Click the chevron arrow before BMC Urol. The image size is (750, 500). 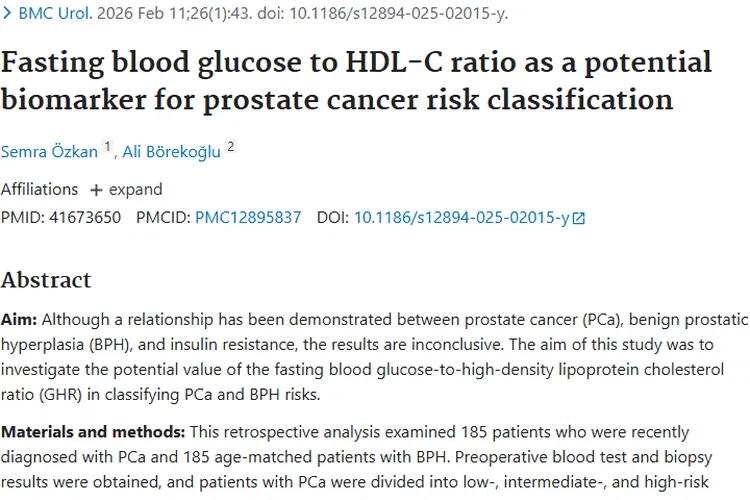pyautogui.click(x=7, y=15)
